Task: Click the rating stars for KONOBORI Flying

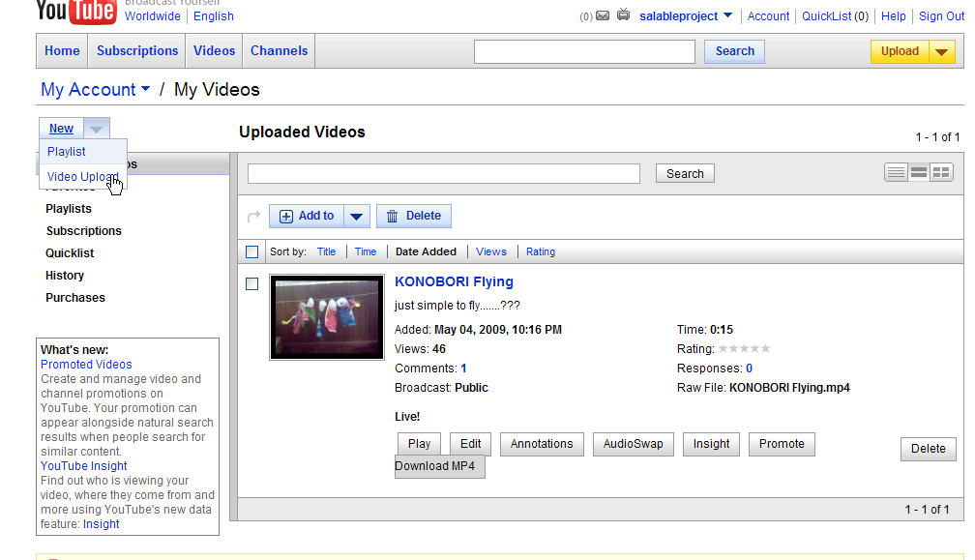Action: (x=745, y=349)
